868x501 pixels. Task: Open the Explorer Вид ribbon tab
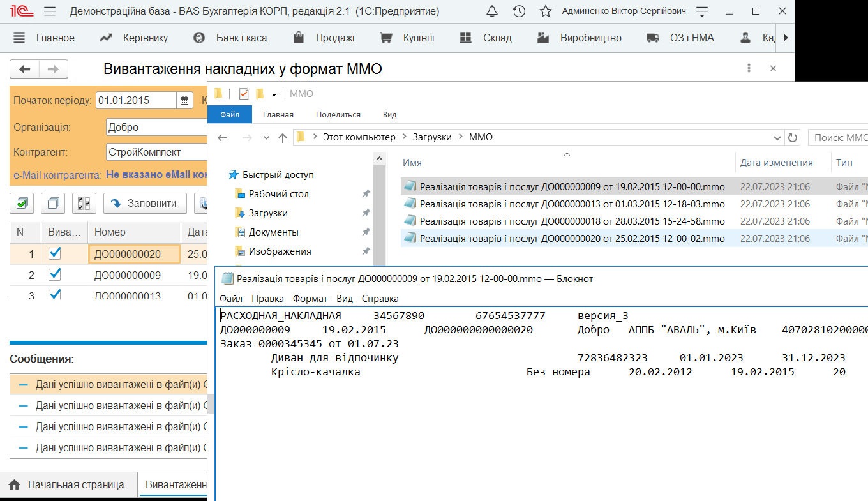390,114
